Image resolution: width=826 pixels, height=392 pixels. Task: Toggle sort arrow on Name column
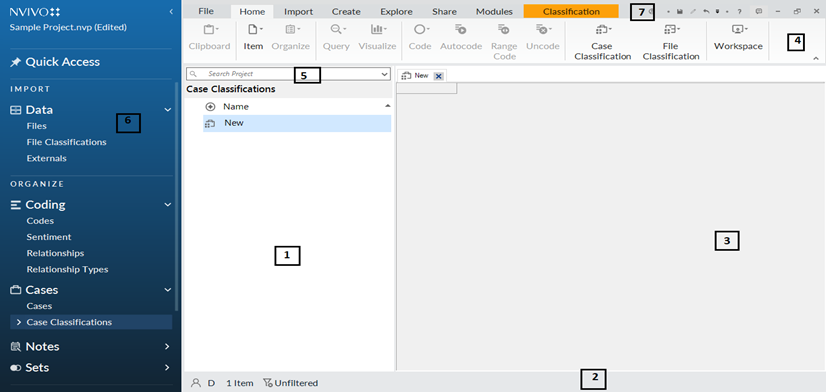(388, 106)
